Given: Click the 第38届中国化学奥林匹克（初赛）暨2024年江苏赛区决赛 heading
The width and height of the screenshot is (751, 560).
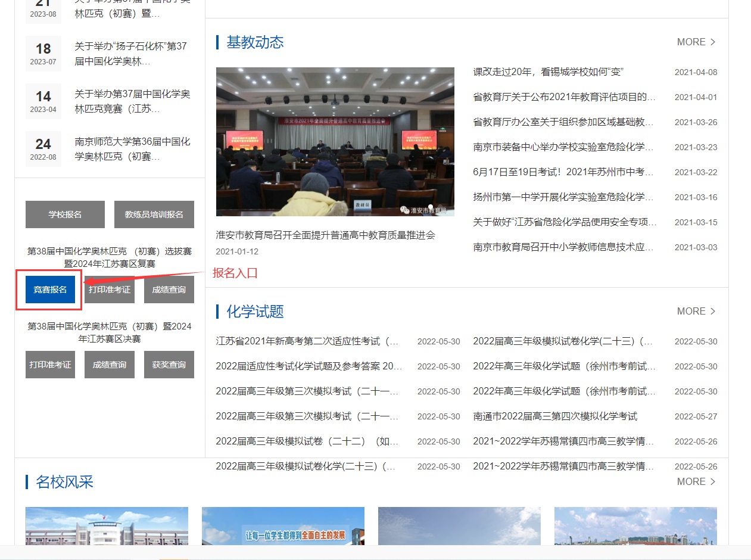Looking at the screenshot, I should pyautogui.click(x=110, y=332).
